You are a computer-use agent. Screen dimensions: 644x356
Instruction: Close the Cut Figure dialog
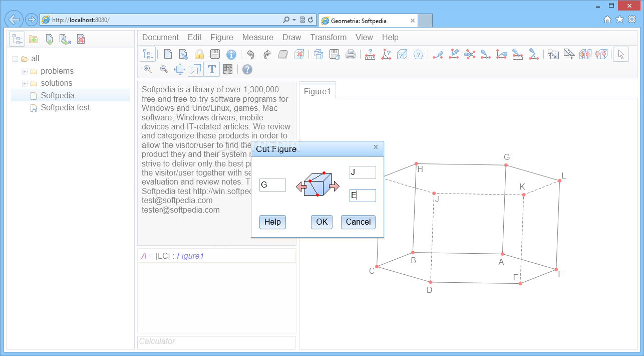click(376, 147)
